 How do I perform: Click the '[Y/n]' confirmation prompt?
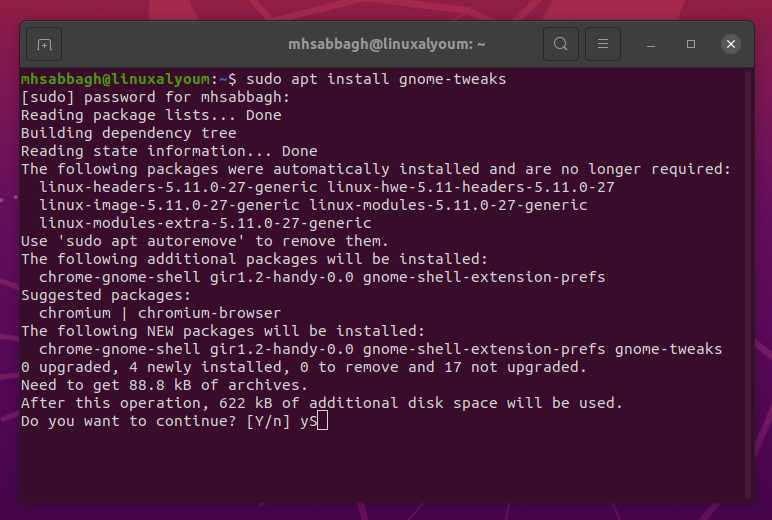pos(267,421)
